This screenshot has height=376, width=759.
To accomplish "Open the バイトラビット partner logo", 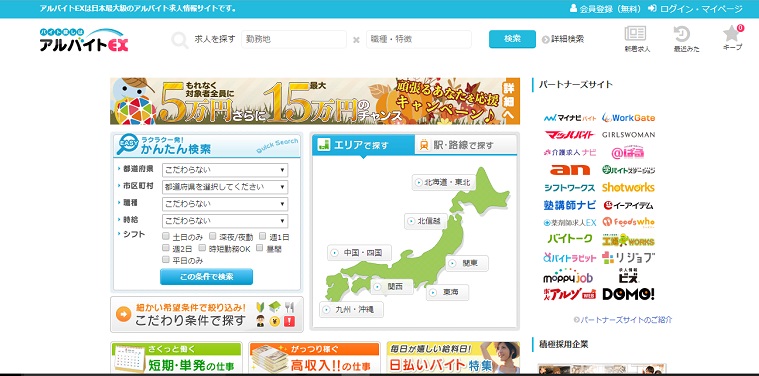I will (570, 258).
